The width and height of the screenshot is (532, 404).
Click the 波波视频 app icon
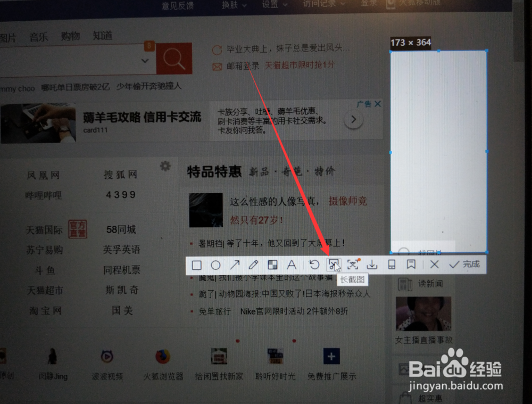[x=107, y=357]
